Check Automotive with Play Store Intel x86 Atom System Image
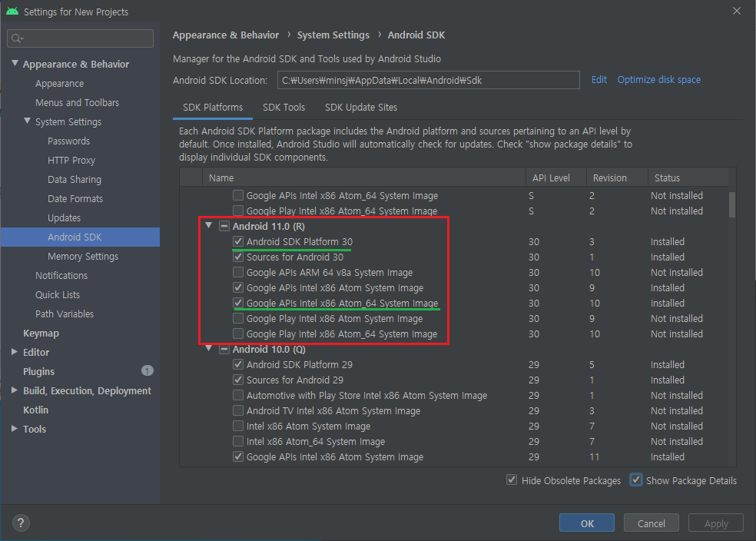 click(x=238, y=395)
